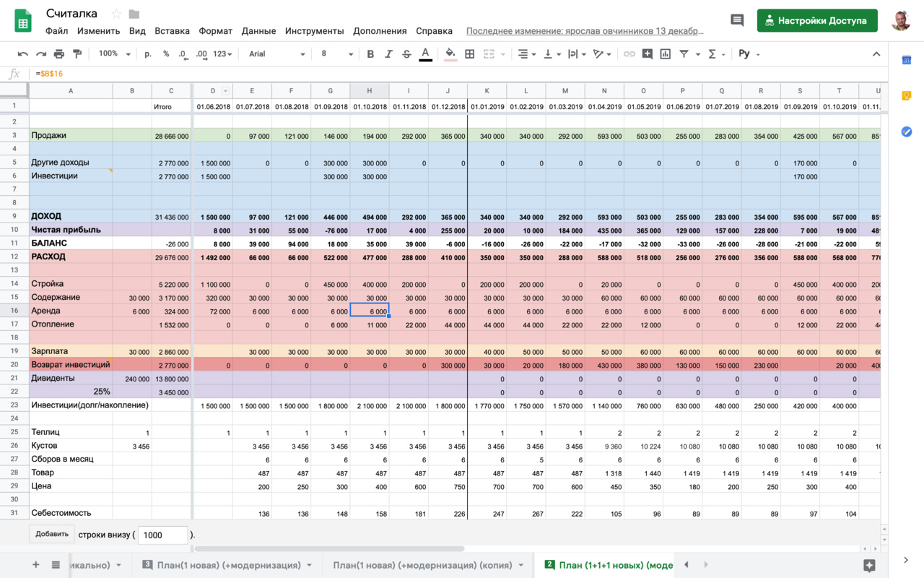The height and width of the screenshot is (578, 924).
Task: Star the Считалка document
Action: tap(116, 14)
